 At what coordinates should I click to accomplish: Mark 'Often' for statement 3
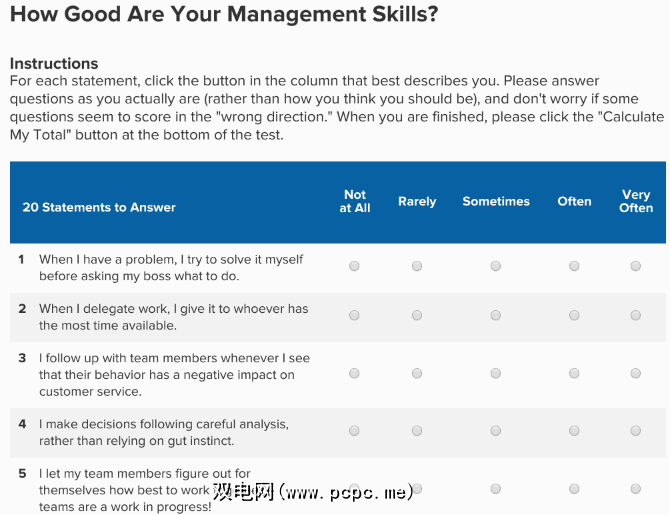tap(574, 373)
